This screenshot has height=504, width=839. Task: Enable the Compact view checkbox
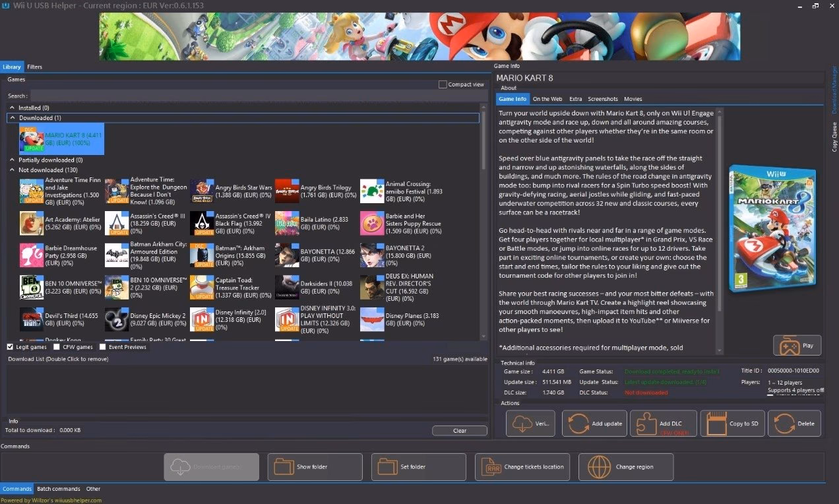tap(443, 84)
